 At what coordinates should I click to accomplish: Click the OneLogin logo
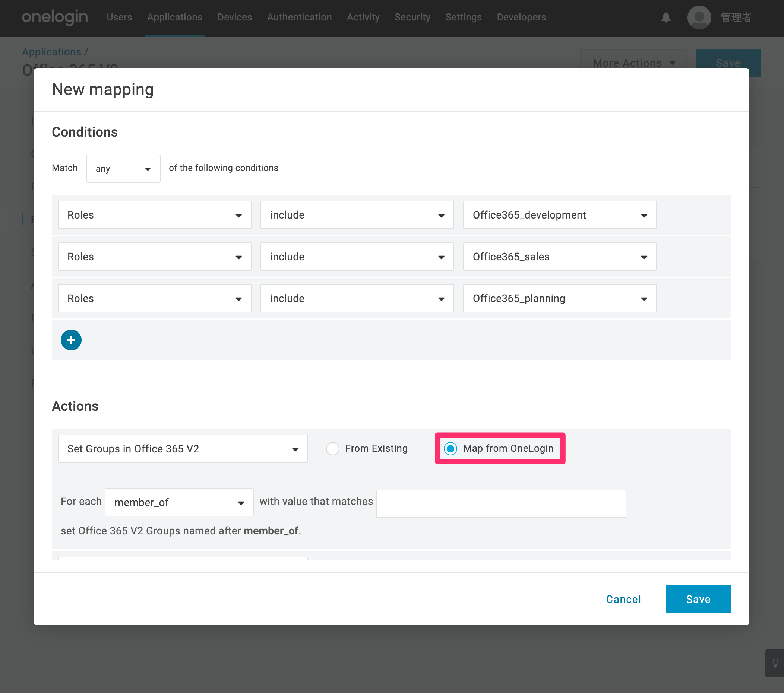pos(55,17)
